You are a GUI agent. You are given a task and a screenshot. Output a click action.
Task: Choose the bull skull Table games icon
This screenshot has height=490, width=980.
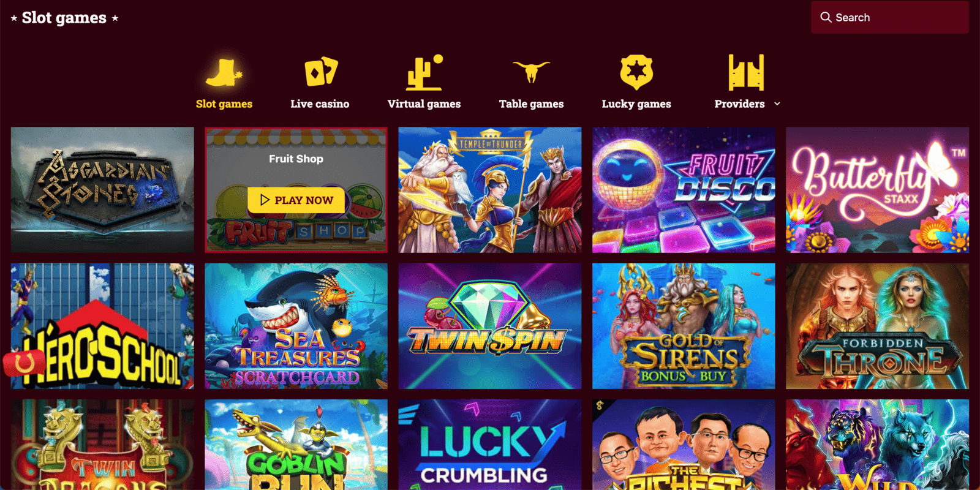531,72
